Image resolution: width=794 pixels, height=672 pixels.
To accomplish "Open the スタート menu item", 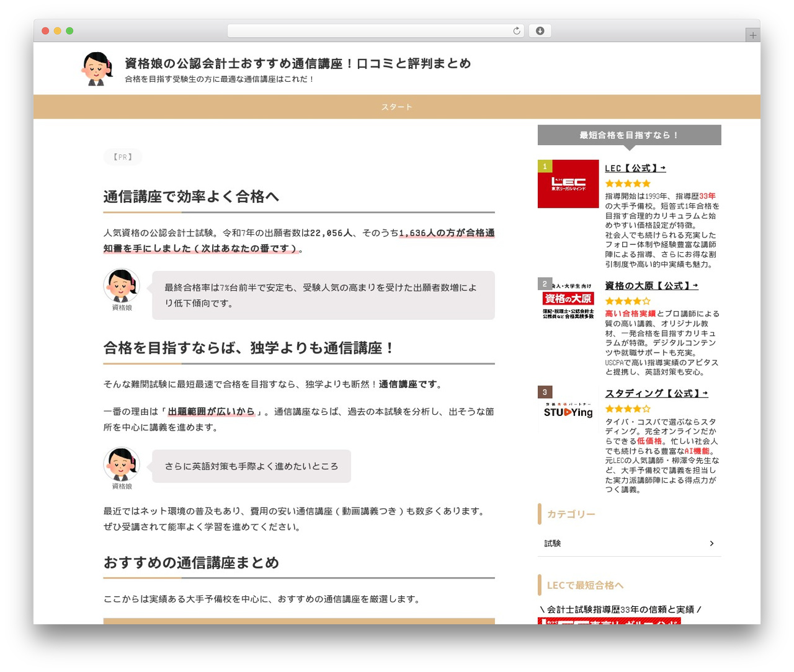I will coord(397,107).
